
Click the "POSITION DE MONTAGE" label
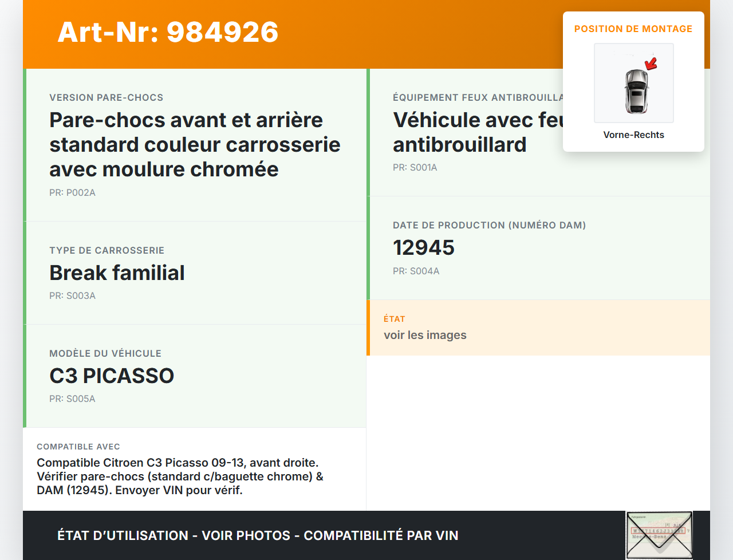633,29
